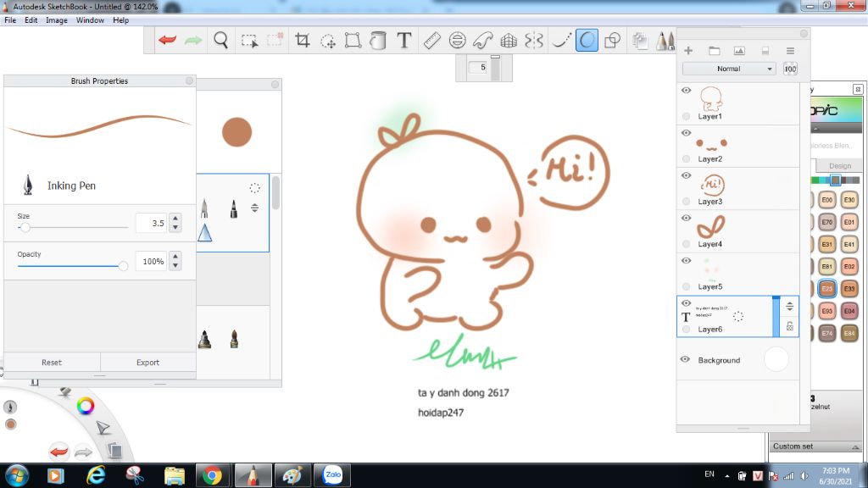Screen dimensions: 868x488
Task: Show hidden system tray icons arrow
Action: pyautogui.click(x=726, y=475)
